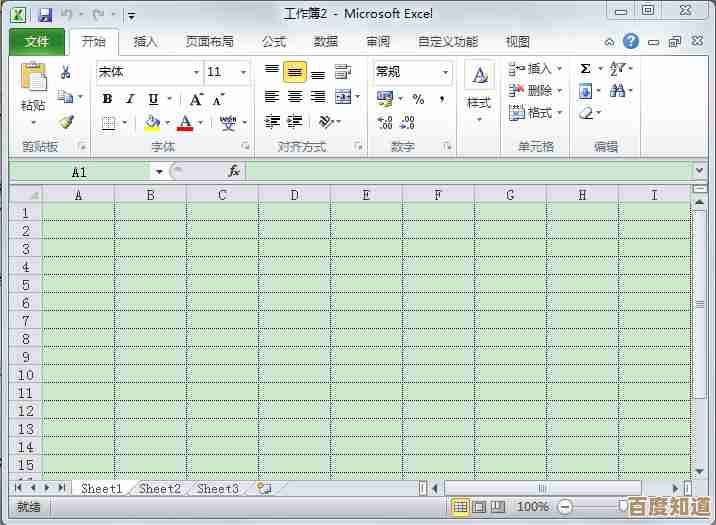Open the font size 11 dropdown
This screenshot has width=716, height=525.
click(243, 72)
